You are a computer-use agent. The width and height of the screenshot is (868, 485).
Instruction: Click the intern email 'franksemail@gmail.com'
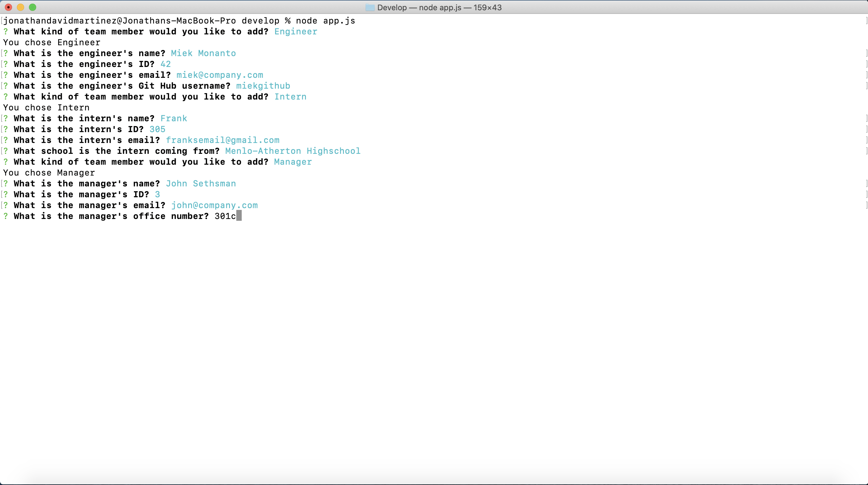pos(222,140)
